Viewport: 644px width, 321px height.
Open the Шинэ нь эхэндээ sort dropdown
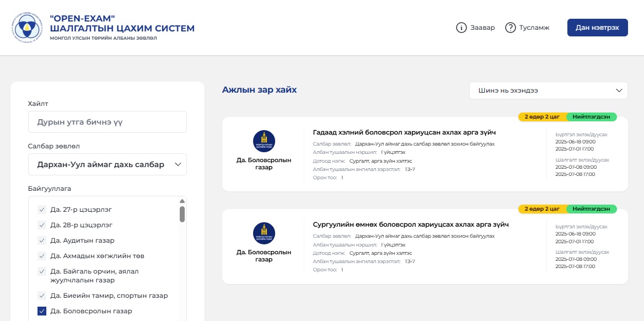point(548,90)
